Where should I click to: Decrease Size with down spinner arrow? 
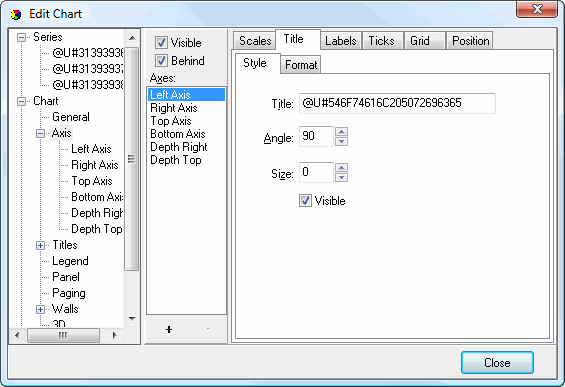(341, 177)
